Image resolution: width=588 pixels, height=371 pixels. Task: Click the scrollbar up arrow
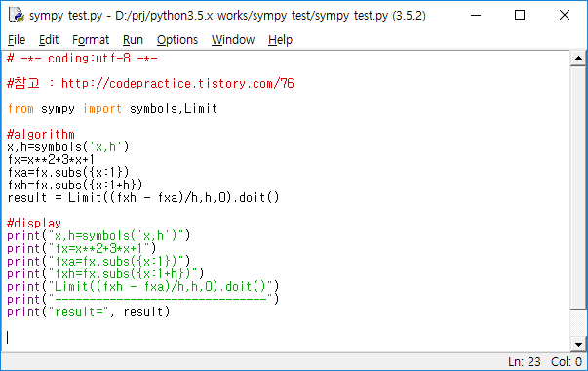pos(578,59)
